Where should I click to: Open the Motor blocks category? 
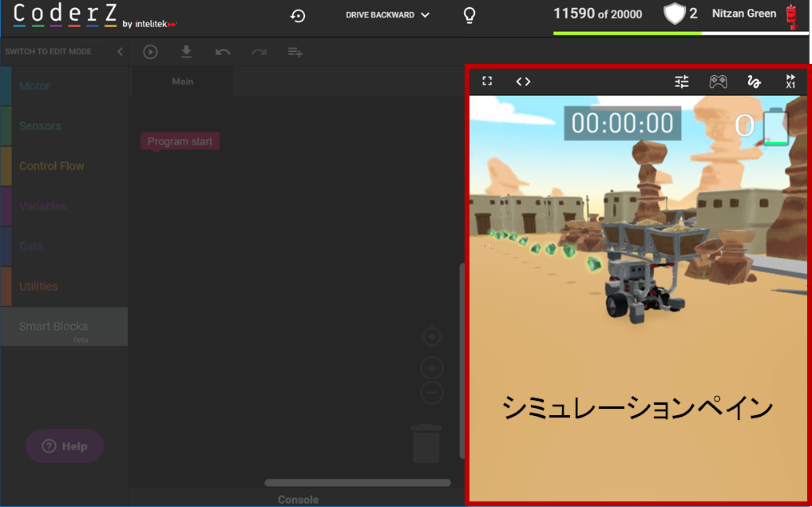point(34,86)
